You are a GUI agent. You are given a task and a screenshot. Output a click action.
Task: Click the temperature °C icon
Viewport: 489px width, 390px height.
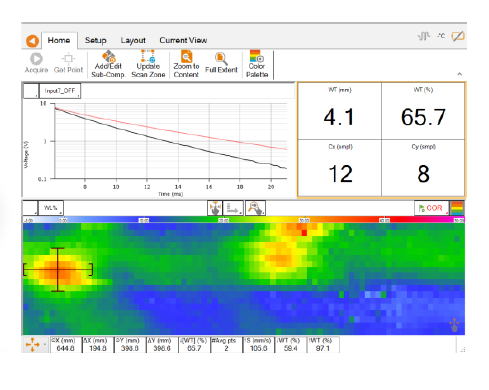click(441, 35)
